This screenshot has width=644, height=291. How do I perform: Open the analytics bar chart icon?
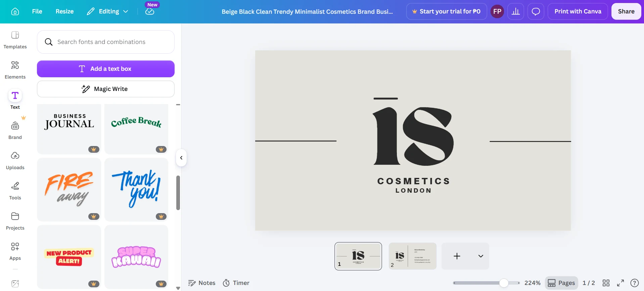coord(515,11)
